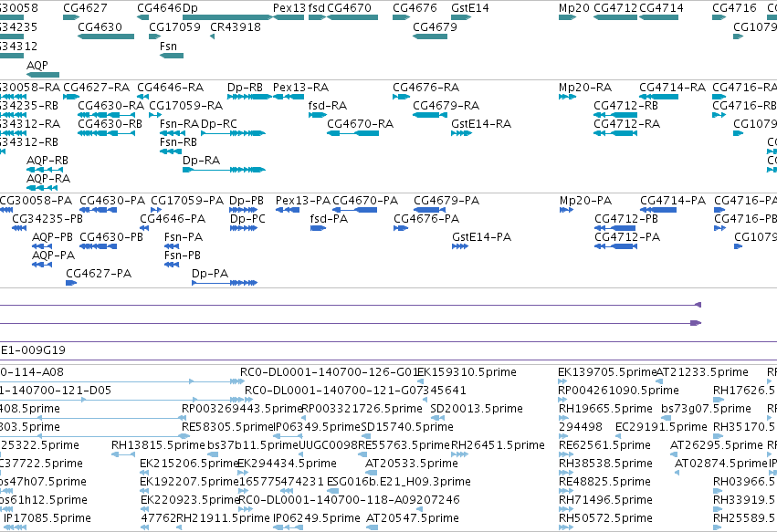Click the Pex13-RA transcript label
This screenshot has width=777, height=532.
coord(300,88)
